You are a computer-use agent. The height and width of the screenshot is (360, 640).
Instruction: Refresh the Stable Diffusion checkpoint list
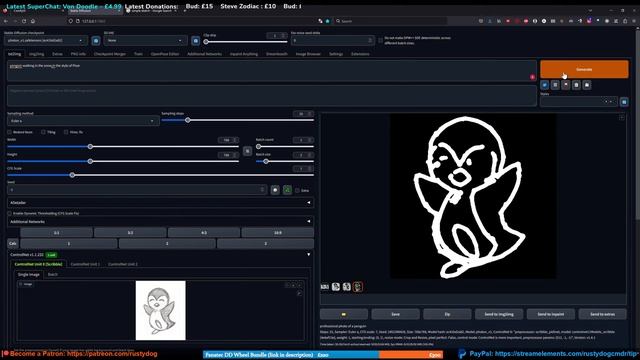96,40
